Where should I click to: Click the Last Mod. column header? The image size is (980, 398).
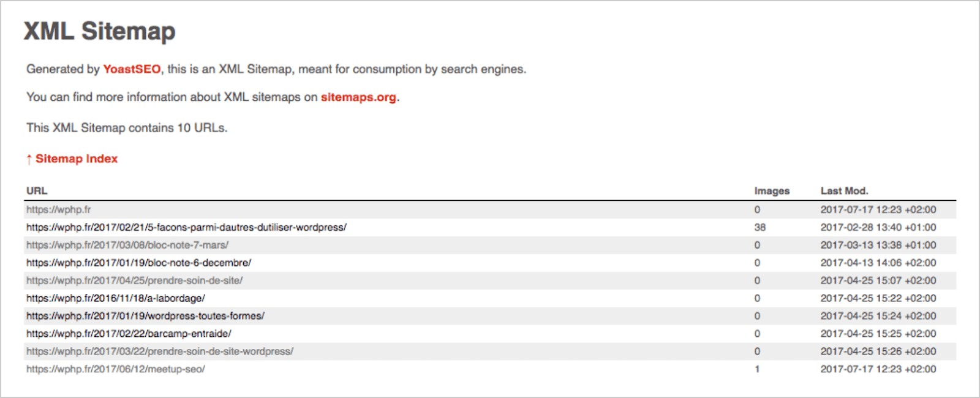click(844, 191)
